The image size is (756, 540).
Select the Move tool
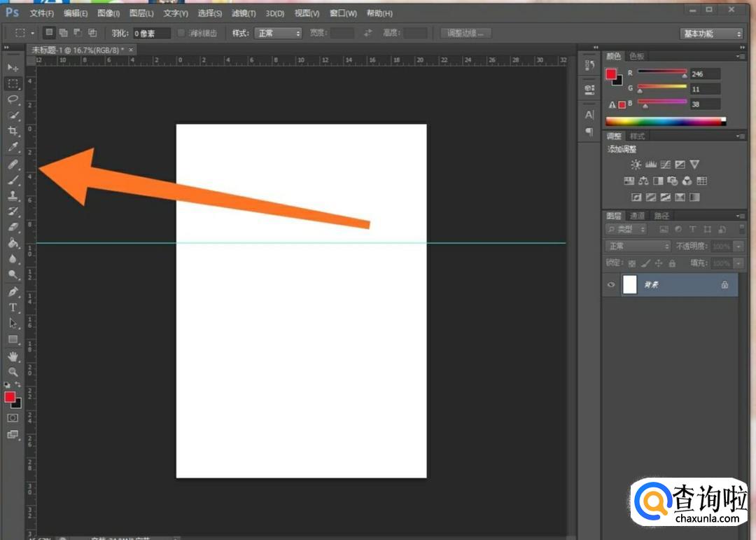tap(13, 67)
